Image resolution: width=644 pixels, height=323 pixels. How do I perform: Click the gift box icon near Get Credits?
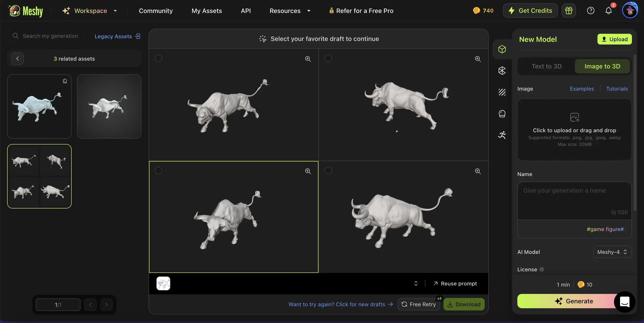pos(569,11)
